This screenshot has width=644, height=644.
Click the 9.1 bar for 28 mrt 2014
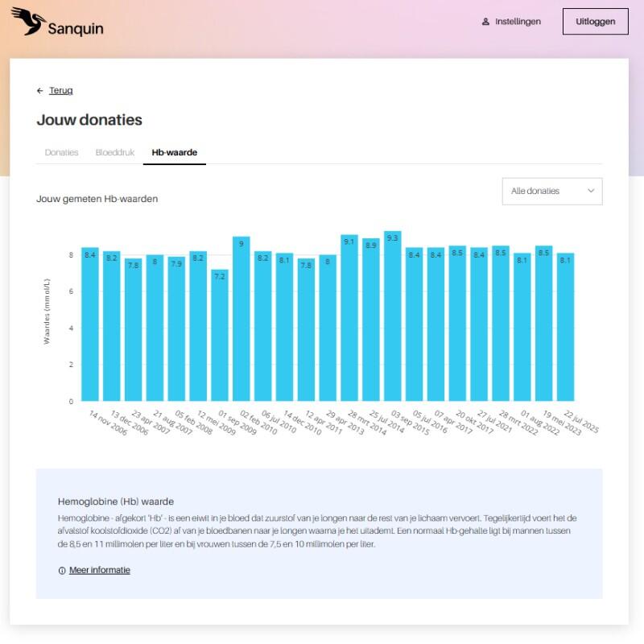(x=349, y=318)
